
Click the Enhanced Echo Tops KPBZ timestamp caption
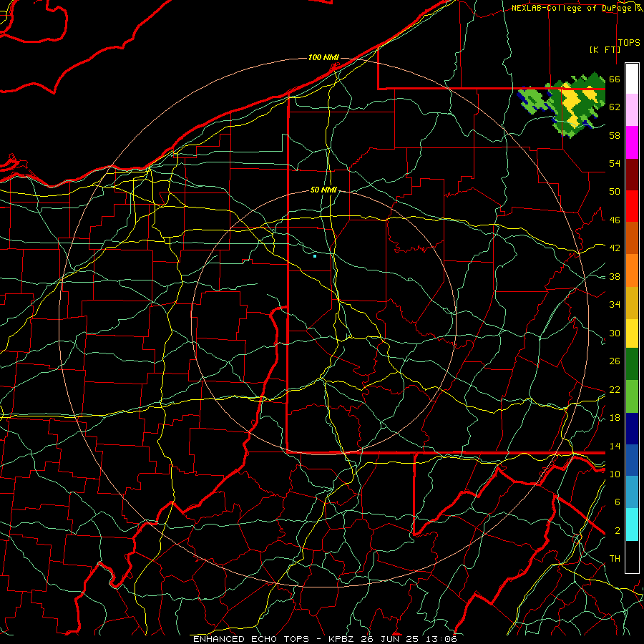[325, 639]
